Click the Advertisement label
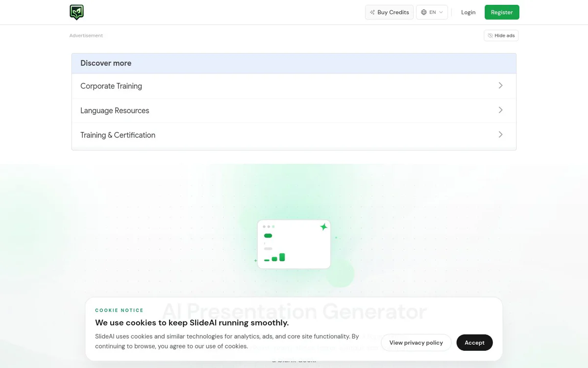The width and height of the screenshot is (588, 368). [x=86, y=35]
